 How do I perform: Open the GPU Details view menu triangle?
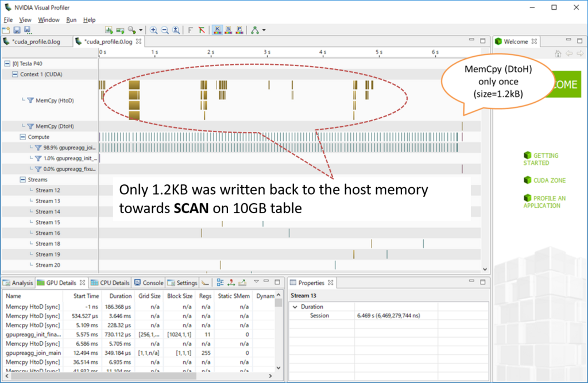coord(256,281)
